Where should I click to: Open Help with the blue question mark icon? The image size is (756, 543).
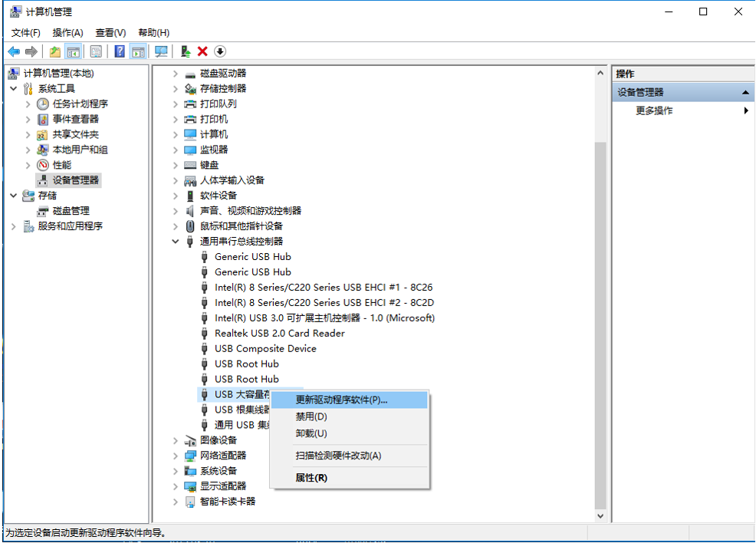(x=120, y=51)
